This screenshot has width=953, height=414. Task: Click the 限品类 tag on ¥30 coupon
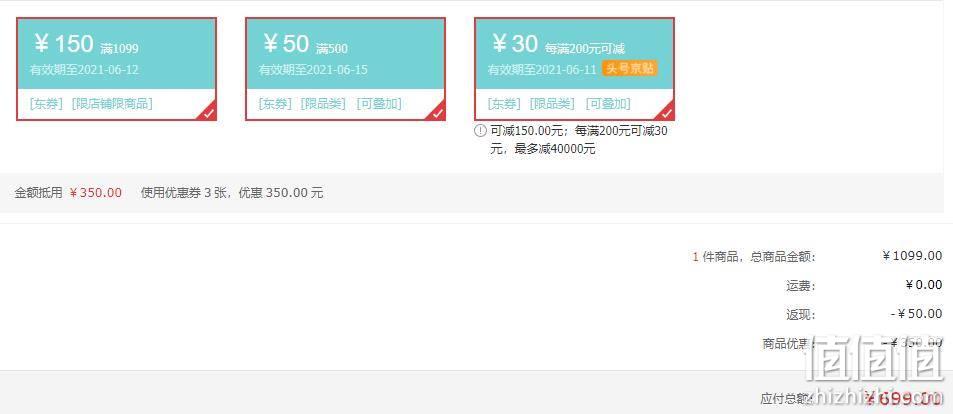(x=552, y=103)
